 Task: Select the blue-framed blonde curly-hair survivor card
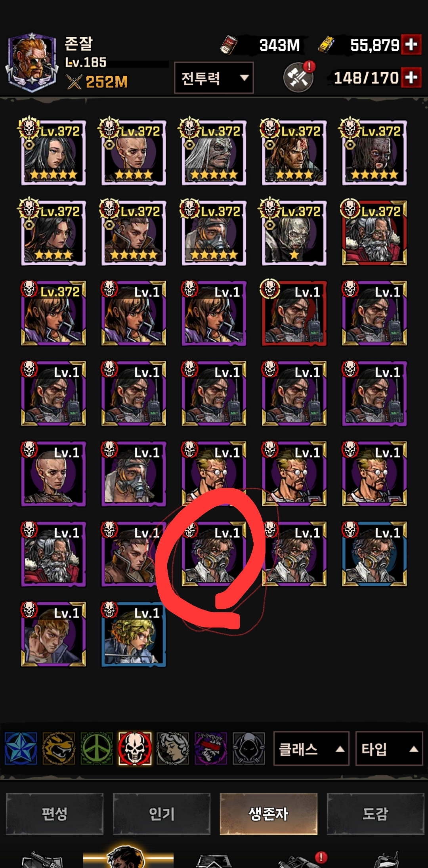point(134,634)
